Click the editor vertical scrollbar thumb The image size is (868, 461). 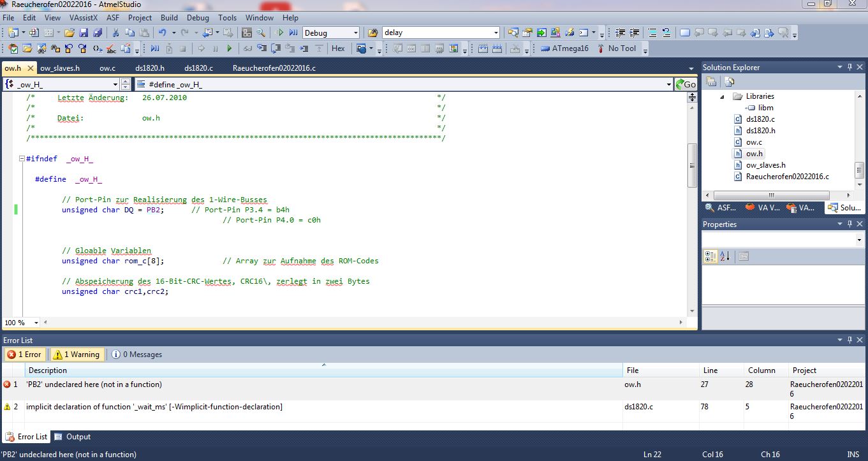pyautogui.click(x=692, y=165)
